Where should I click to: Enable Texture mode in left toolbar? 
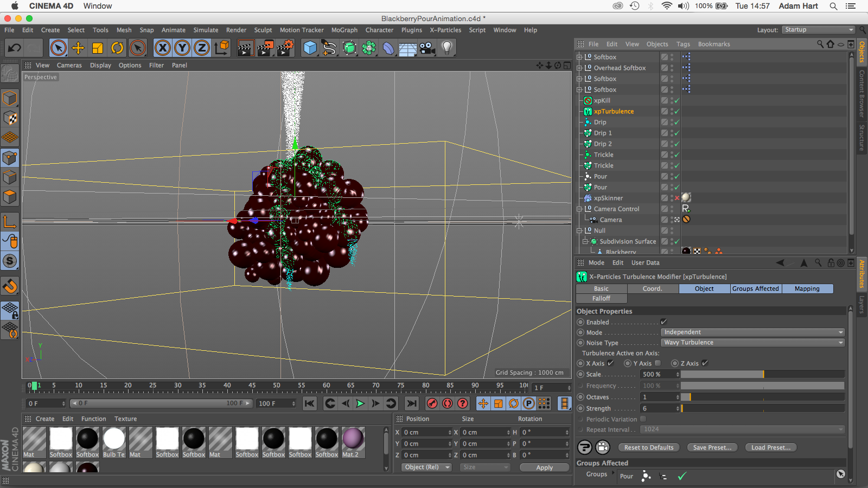tap(10, 118)
